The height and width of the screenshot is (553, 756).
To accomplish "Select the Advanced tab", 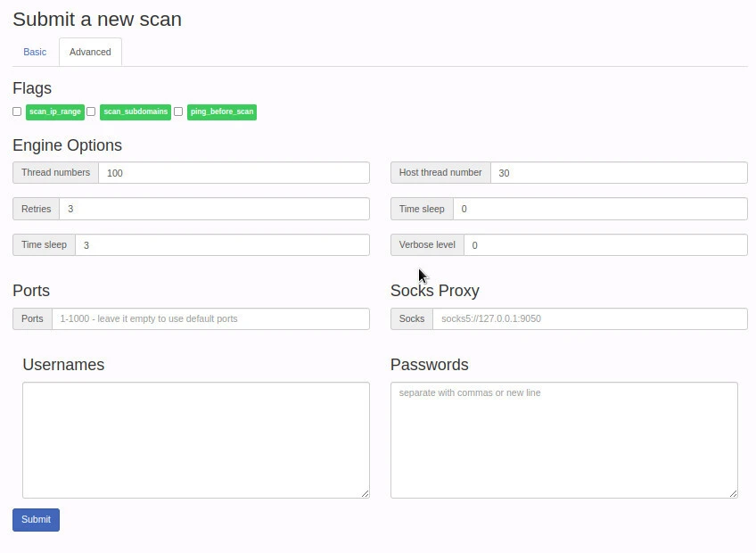I will [90, 52].
